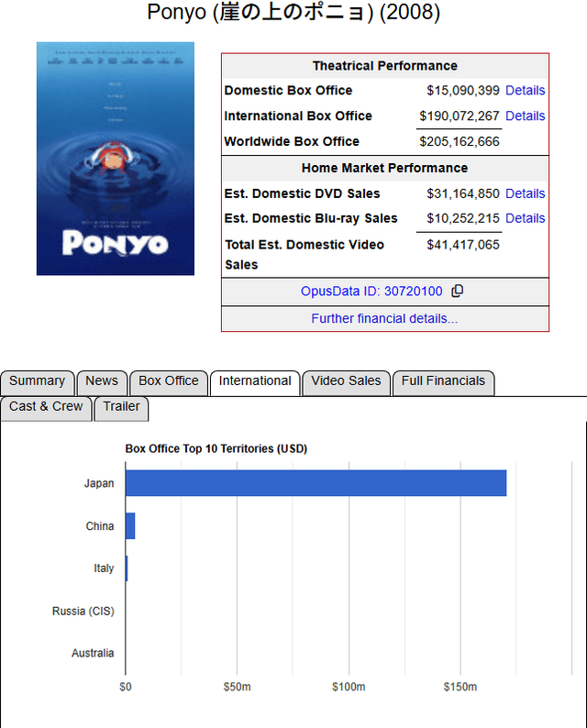Viewport: 587px width, 728px height.
Task: Open the Box Office tab
Action: click(x=169, y=381)
